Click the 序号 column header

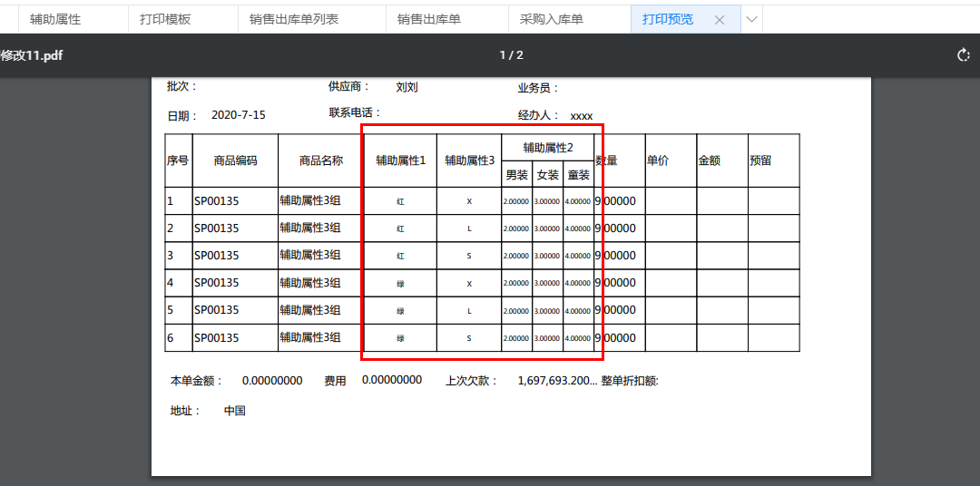[178, 160]
